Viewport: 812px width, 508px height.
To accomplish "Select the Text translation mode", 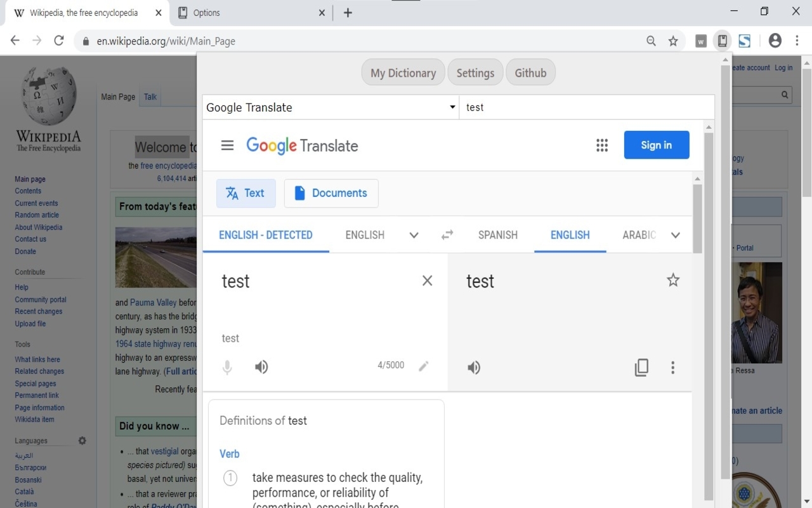I will coord(246,193).
